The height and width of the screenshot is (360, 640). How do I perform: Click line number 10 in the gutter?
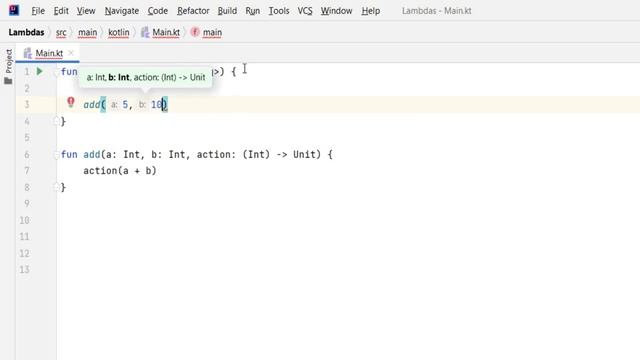pos(24,220)
